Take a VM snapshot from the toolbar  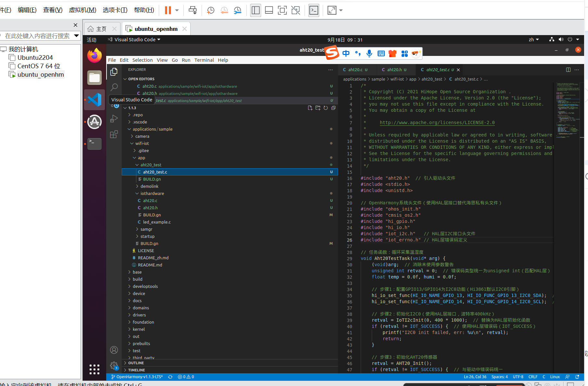pos(210,10)
